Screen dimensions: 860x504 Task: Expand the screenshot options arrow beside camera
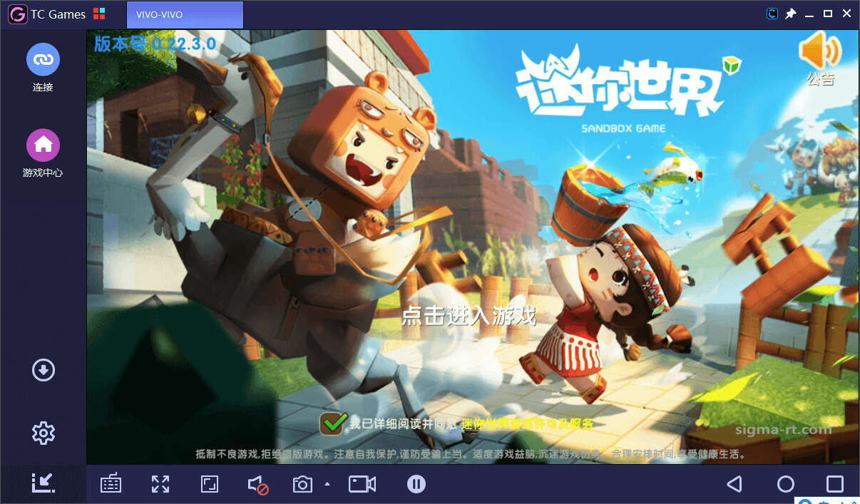tap(327, 484)
